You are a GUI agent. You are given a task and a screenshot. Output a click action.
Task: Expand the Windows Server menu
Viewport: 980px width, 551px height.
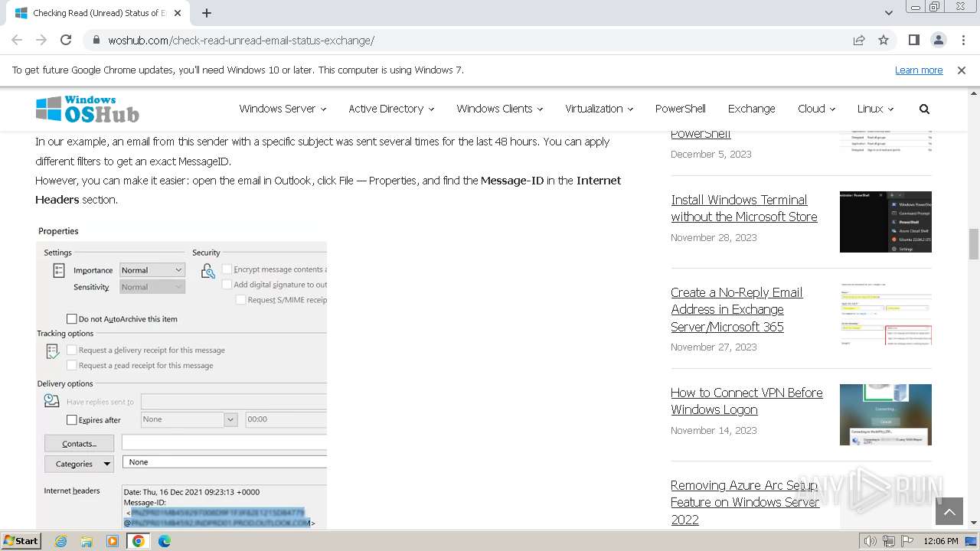(x=283, y=109)
